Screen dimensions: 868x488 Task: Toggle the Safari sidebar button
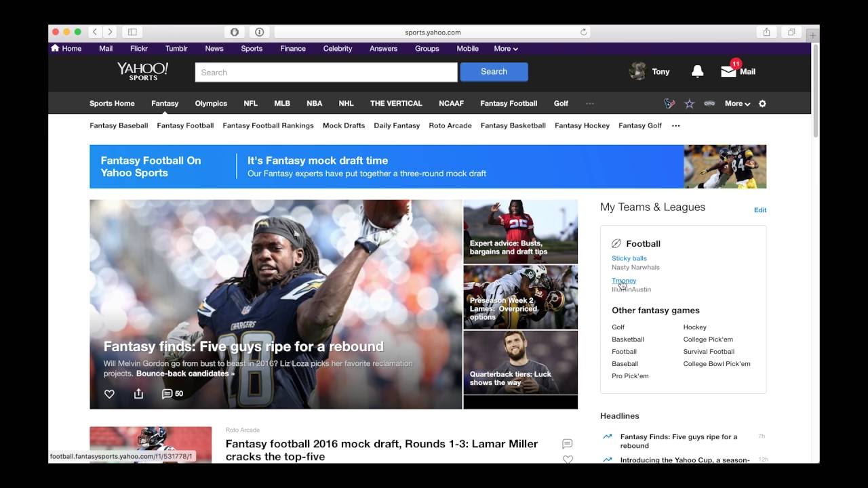tap(132, 32)
